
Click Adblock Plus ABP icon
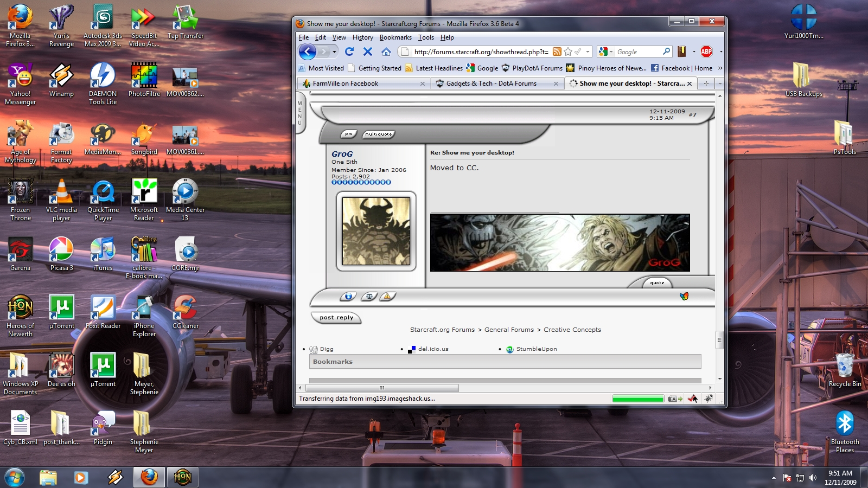(x=706, y=52)
